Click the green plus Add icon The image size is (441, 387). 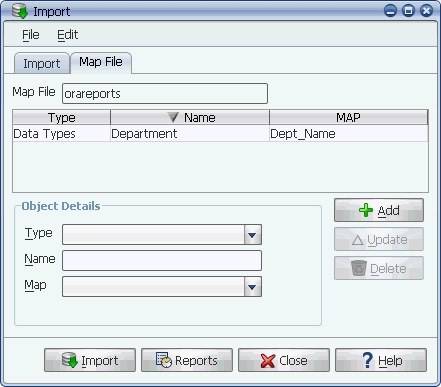pyautogui.click(x=366, y=210)
